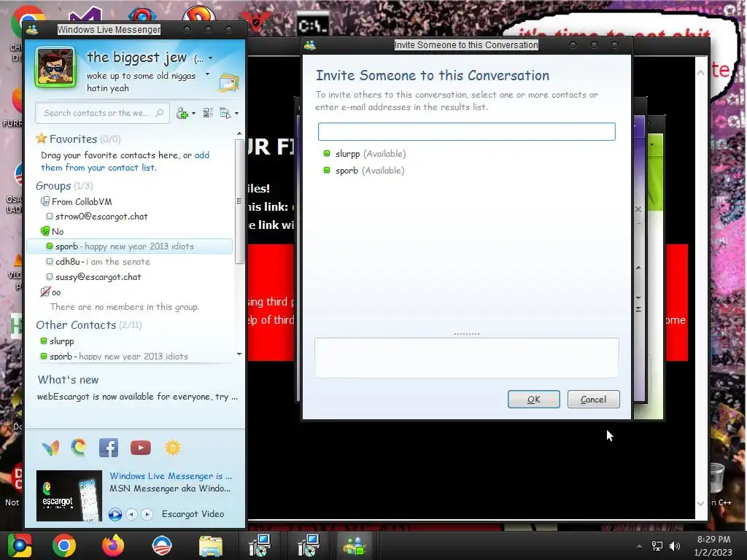Click the Escargot snail icon in bottom bar
This screenshot has width=747, height=560.
[79, 448]
